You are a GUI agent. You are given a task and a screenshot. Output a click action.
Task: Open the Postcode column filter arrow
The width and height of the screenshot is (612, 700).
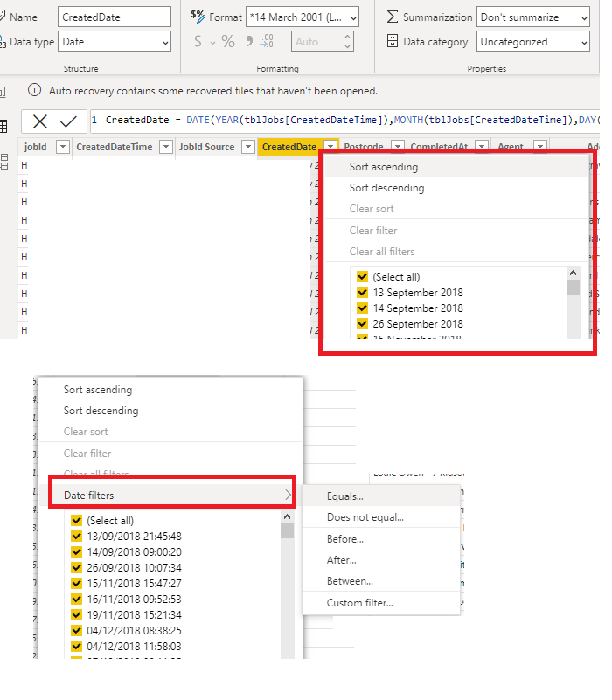tap(397, 146)
